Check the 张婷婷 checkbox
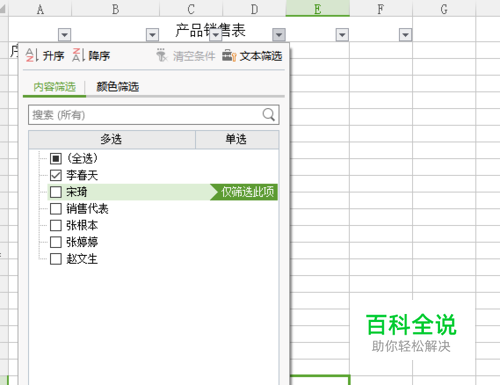This screenshot has height=385, width=500. 56,242
